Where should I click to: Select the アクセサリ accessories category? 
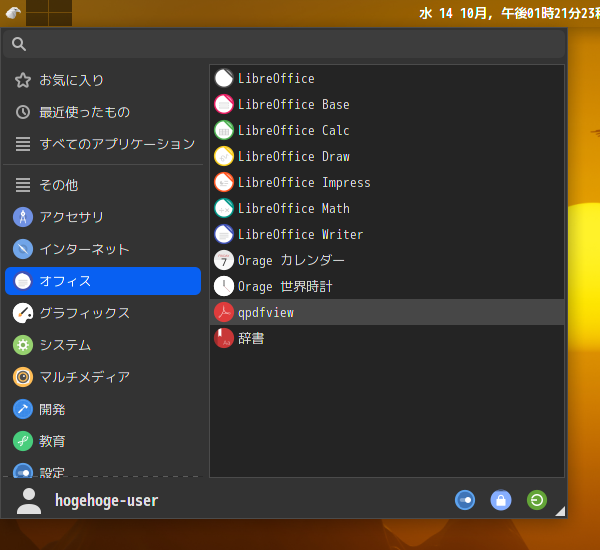coord(103,217)
